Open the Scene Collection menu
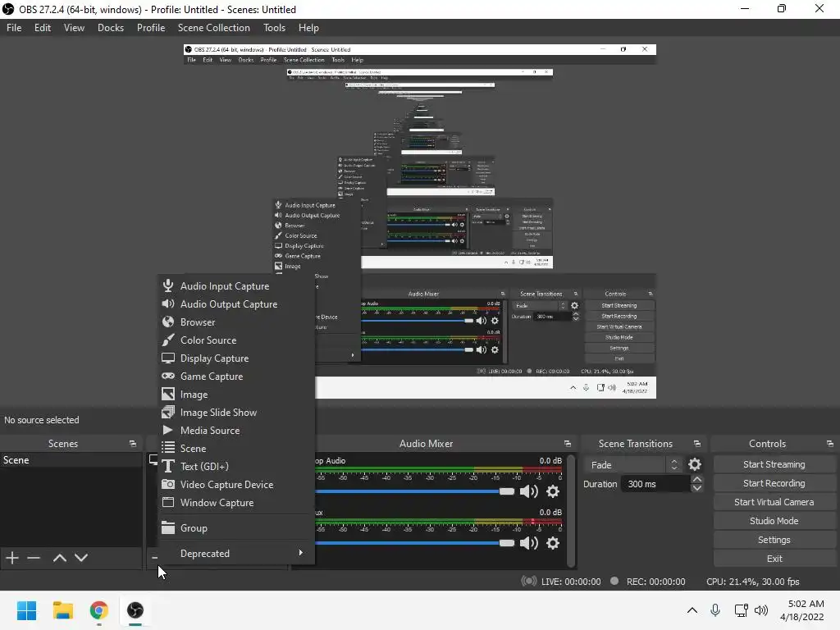The image size is (840, 630). coord(214,28)
